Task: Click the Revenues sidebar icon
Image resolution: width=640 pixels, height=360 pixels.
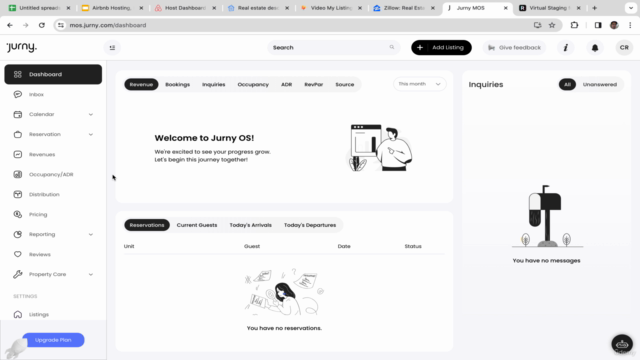Action: click(18, 154)
